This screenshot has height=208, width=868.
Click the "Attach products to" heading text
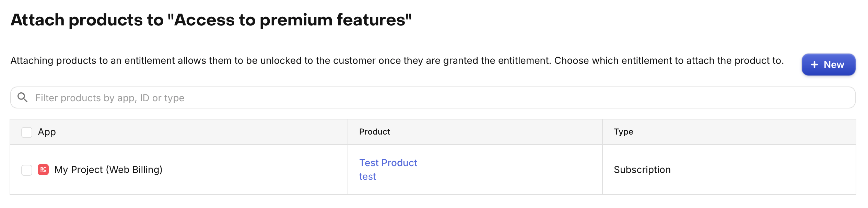(87, 20)
